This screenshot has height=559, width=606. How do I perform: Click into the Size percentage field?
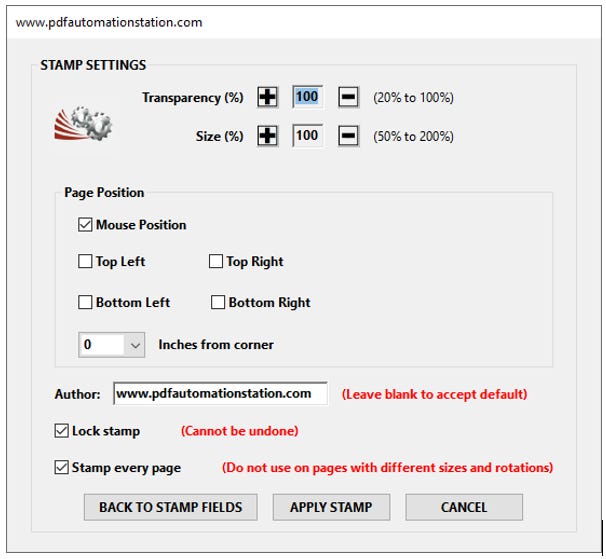[308, 135]
